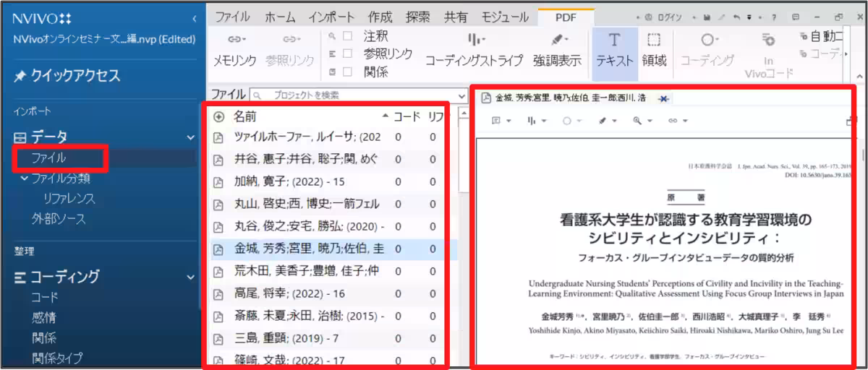Open the コーディングストライプ coding stripes tool
The width and height of the screenshot is (868, 370).
[473, 40]
